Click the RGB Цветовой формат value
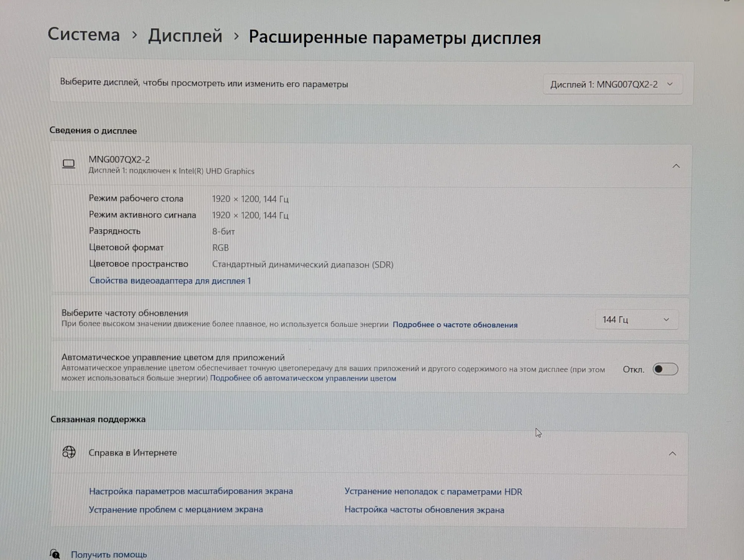The width and height of the screenshot is (744, 560). point(220,248)
